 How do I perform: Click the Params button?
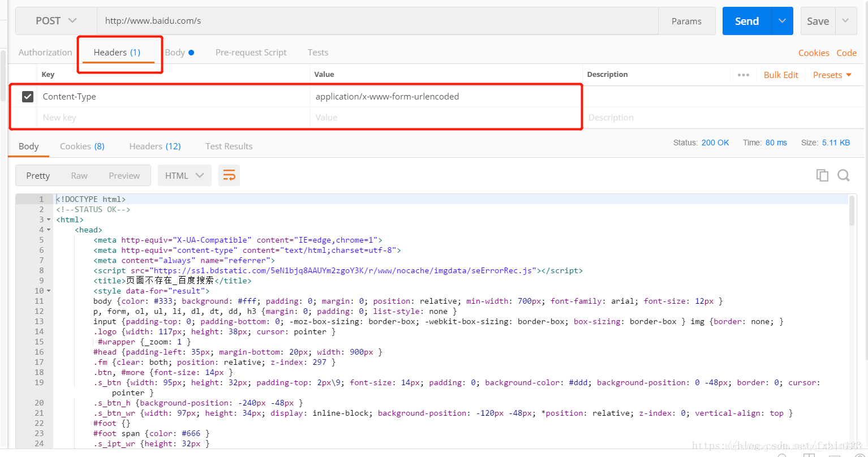686,21
